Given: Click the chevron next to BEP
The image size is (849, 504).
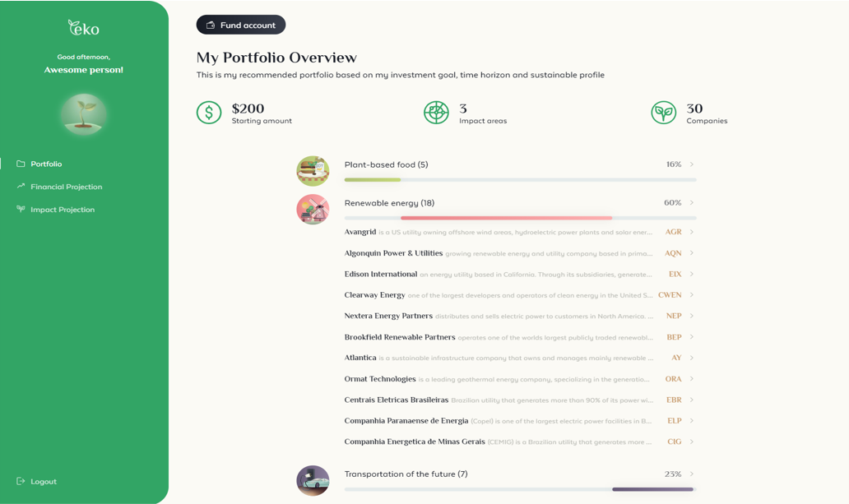Looking at the screenshot, I should [692, 337].
